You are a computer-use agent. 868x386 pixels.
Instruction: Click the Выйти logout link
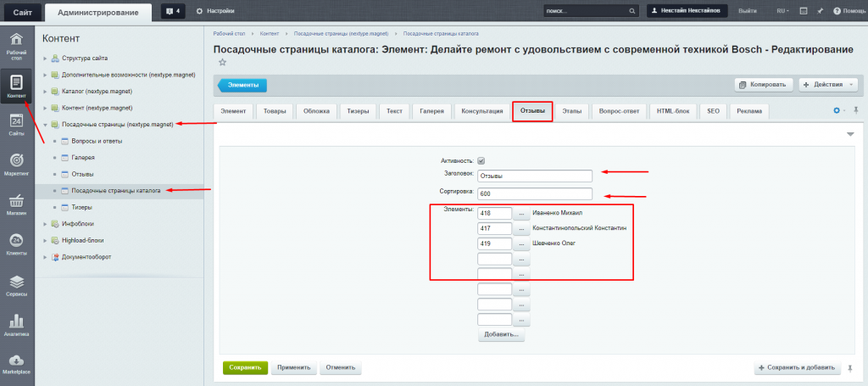point(748,11)
